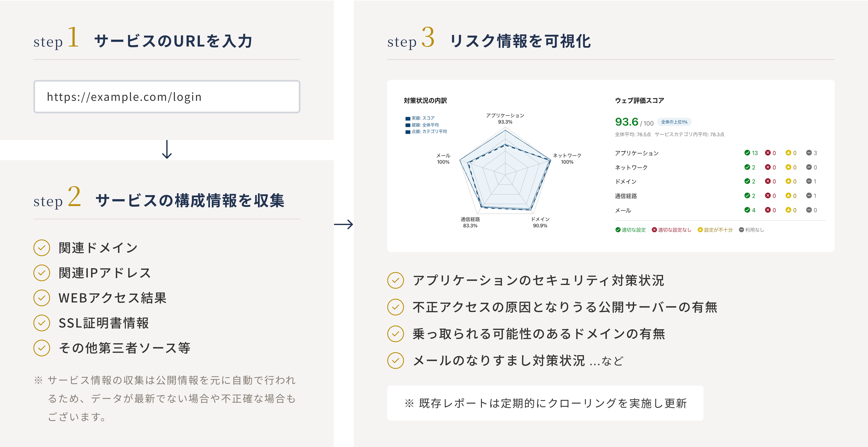This screenshot has height=447, width=868.
Task: Click the 破線: 全体平均 legend entry
Action: (x=422, y=125)
